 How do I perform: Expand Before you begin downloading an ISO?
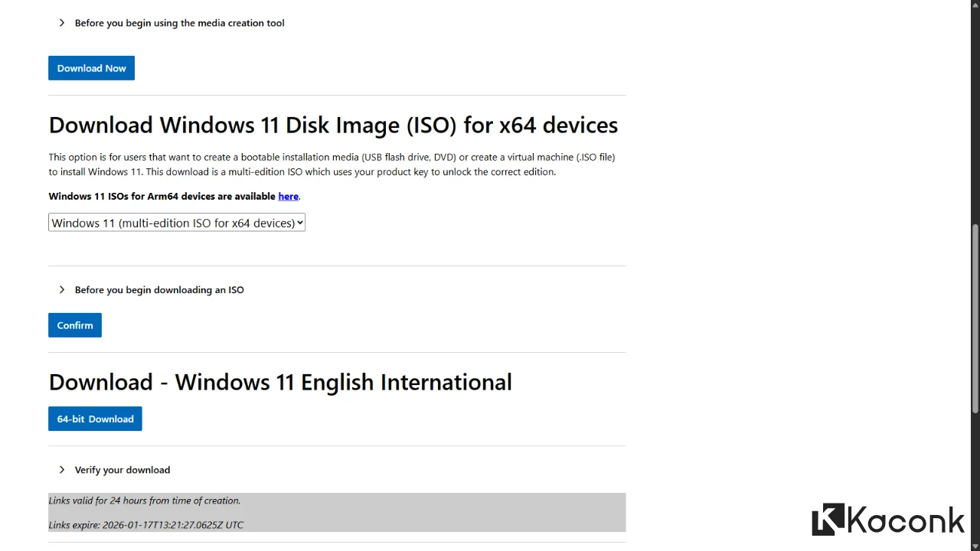pos(159,289)
